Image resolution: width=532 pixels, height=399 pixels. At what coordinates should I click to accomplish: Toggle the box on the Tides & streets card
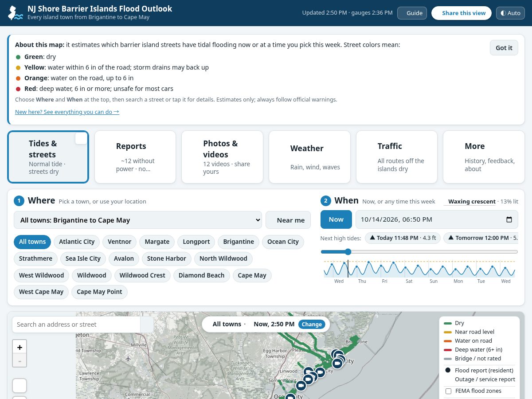point(81,138)
